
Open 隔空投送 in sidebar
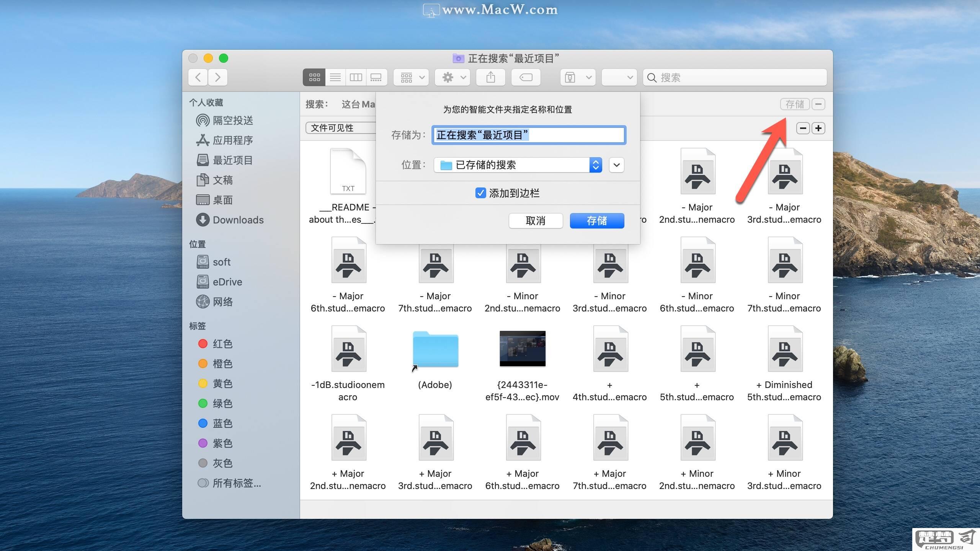coord(225,121)
